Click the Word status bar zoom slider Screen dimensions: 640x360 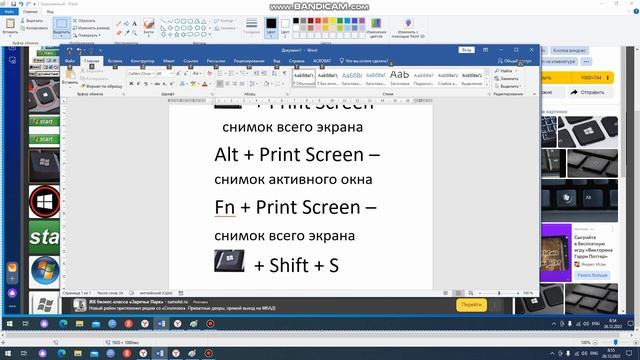point(499,293)
